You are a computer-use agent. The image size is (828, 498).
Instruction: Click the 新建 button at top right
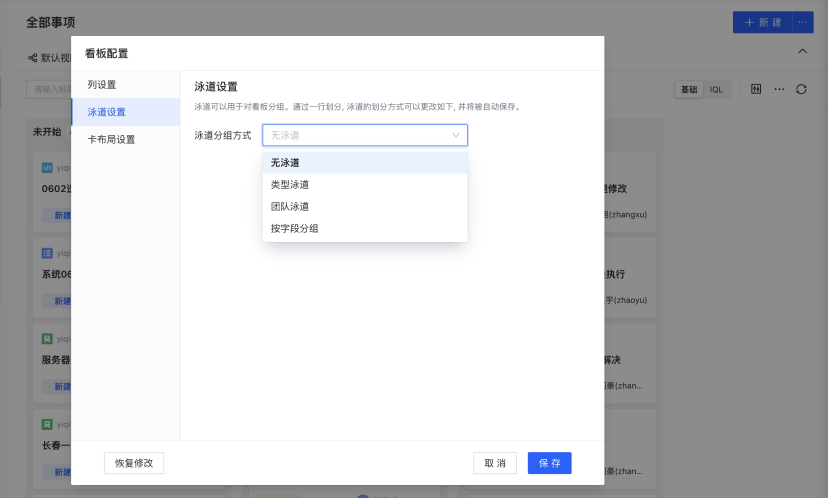coord(760,22)
